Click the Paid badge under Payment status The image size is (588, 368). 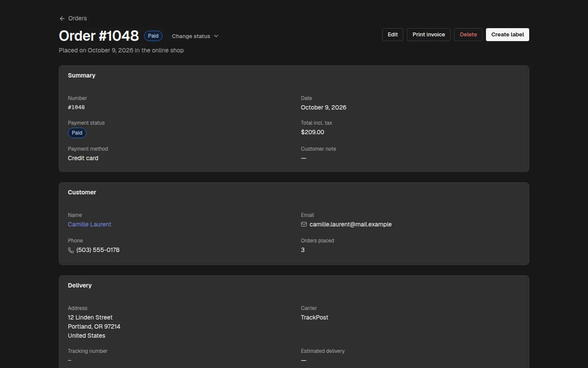(77, 133)
